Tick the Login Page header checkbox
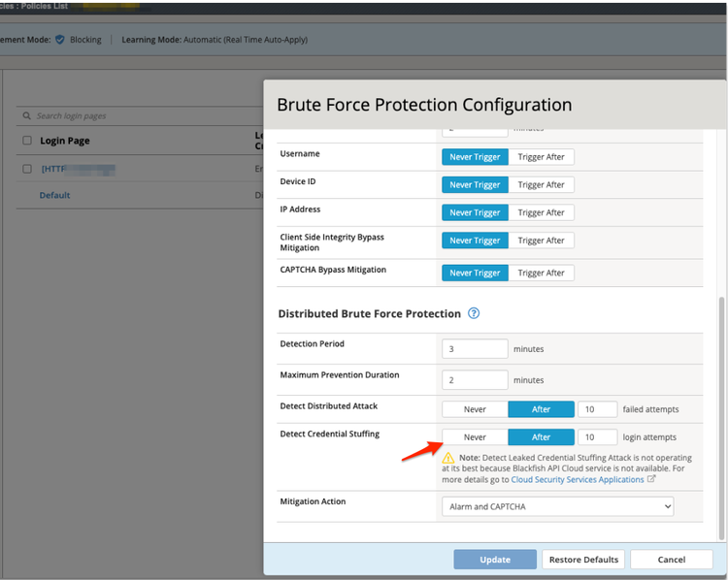Image resolution: width=728 pixels, height=580 pixels. coord(27,141)
